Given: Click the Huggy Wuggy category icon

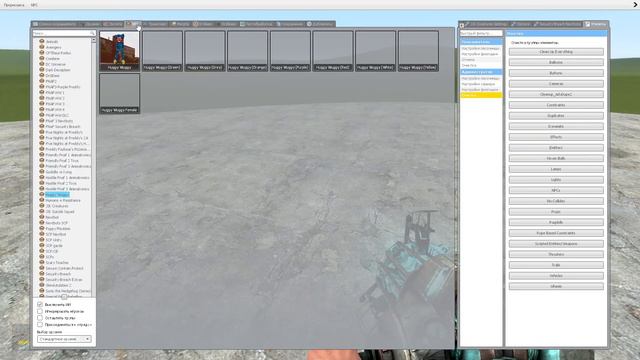Looking at the screenshot, I should click(x=42, y=195).
